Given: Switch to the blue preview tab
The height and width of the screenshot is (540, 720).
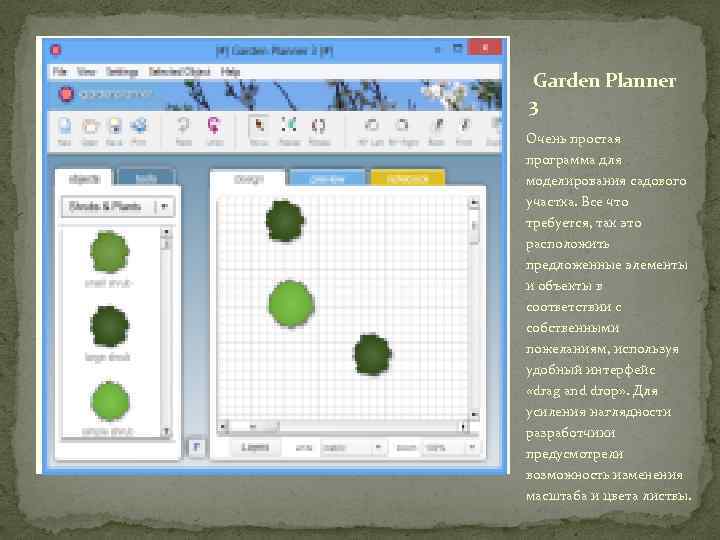Looking at the screenshot, I should 327,179.
